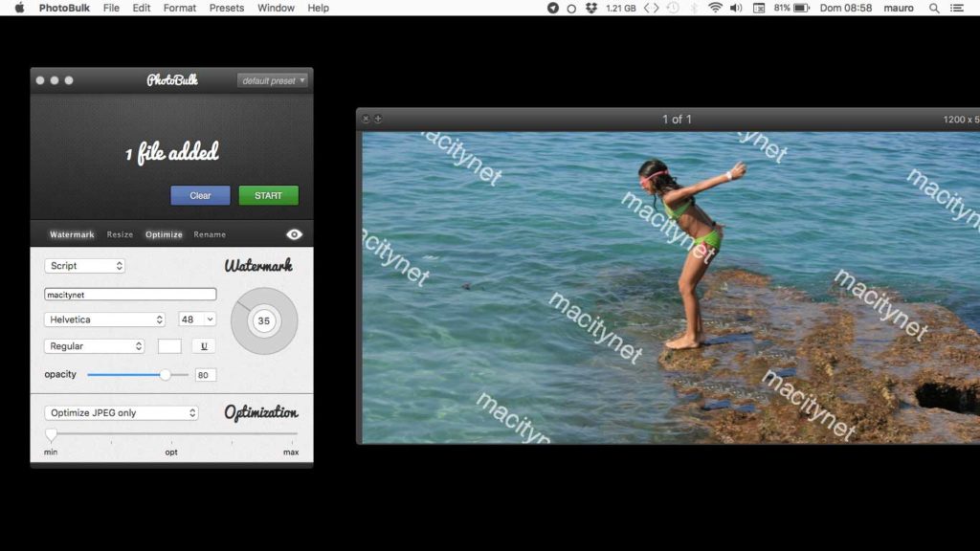Switch to the Resize tab
980x551 pixels.
pos(120,234)
